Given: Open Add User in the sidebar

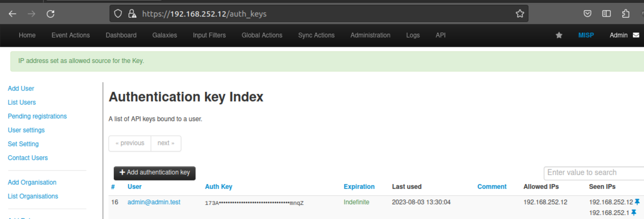Looking at the screenshot, I should [x=21, y=88].
